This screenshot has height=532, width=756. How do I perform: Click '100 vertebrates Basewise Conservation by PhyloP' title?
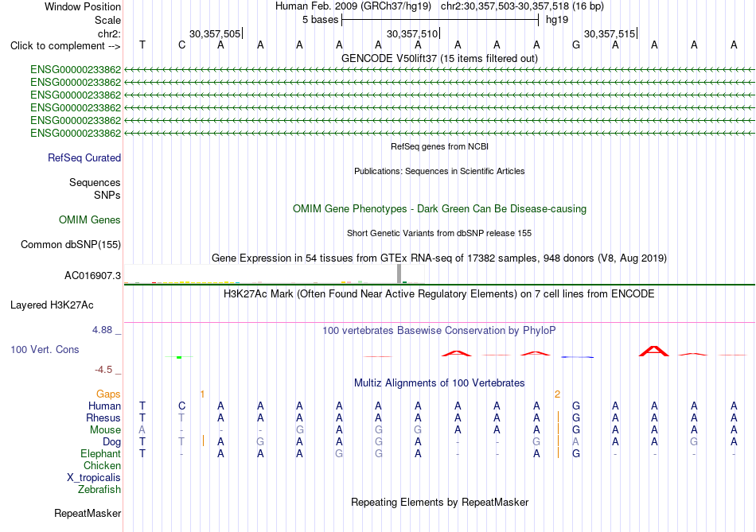tap(439, 330)
